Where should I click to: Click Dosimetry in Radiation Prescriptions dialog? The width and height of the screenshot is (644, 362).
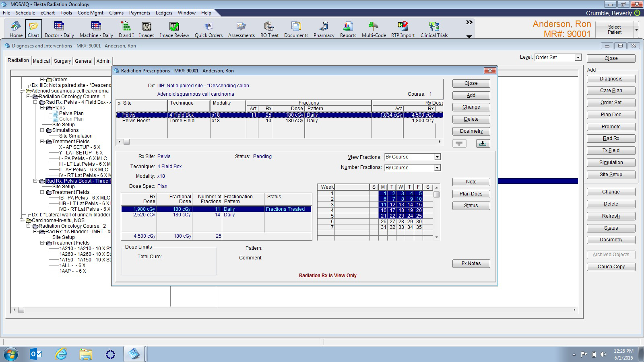[471, 131]
